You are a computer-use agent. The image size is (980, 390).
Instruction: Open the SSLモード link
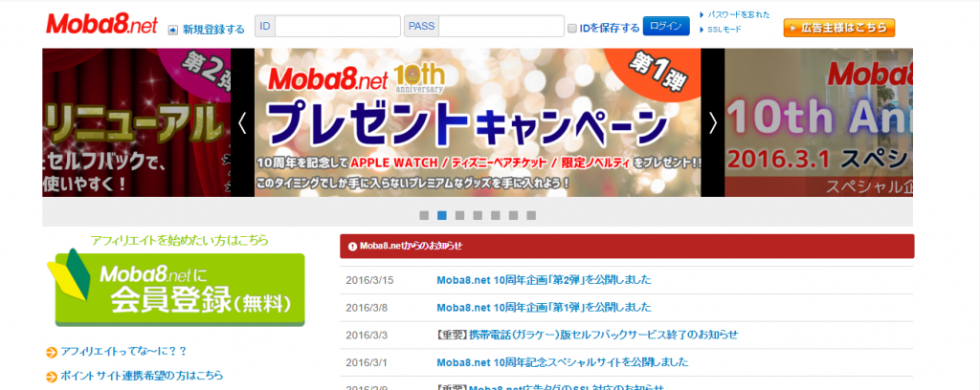(x=724, y=30)
